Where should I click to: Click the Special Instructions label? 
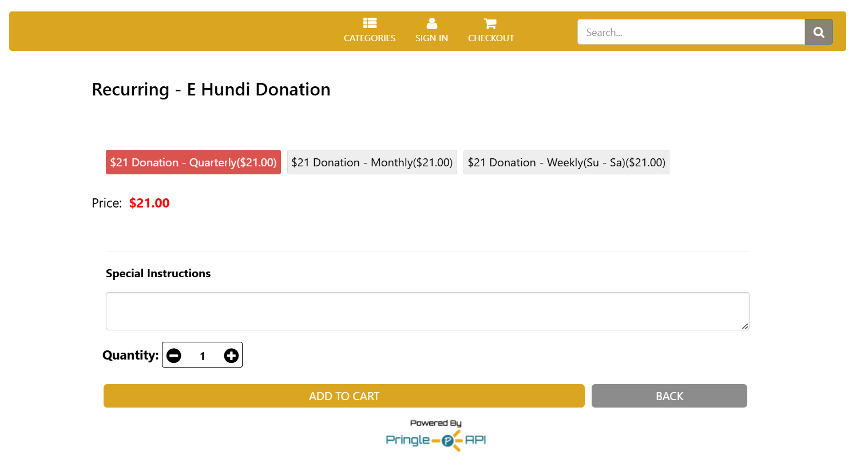click(158, 273)
